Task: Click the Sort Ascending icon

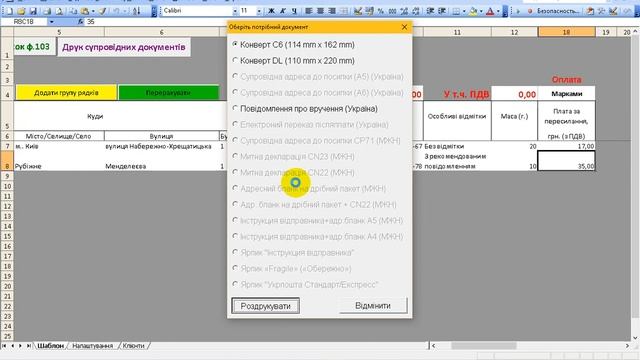Action: tap(137, 11)
